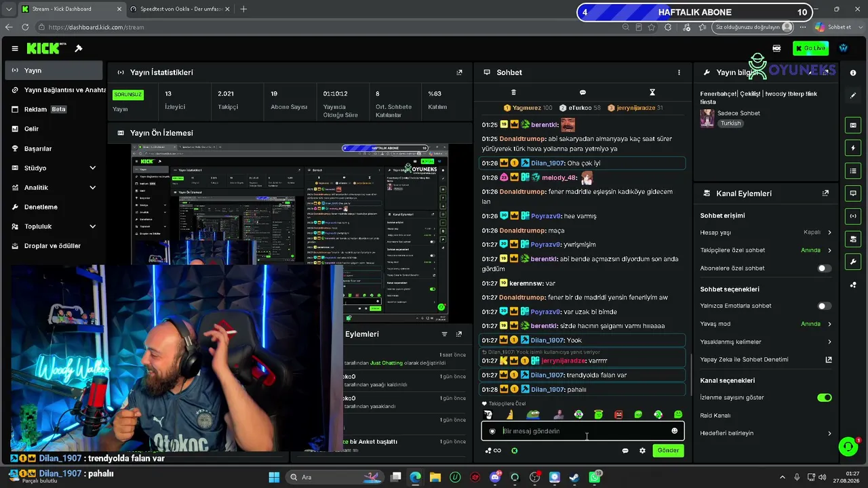
Task: Click the gavel icon next to Kick logo
Action: point(79,49)
